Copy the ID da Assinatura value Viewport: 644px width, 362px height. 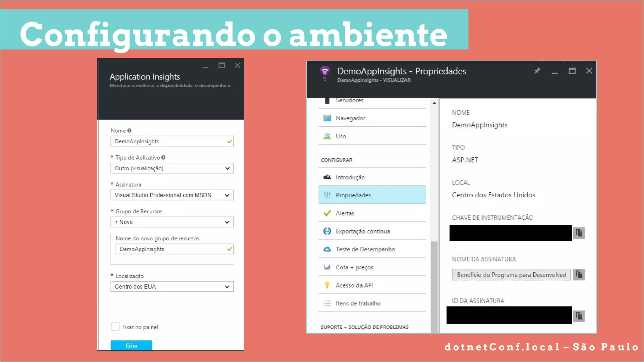(579, 316)
